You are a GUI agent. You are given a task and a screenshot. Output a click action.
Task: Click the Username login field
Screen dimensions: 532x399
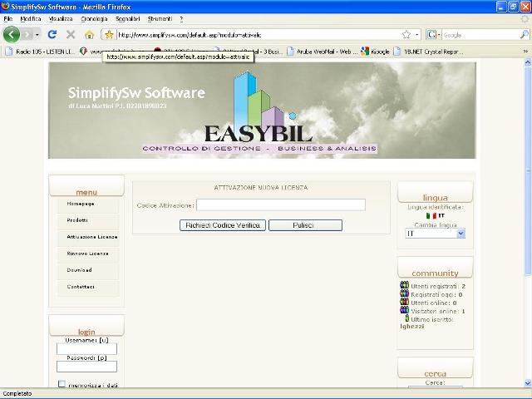[x=86, y=349]
